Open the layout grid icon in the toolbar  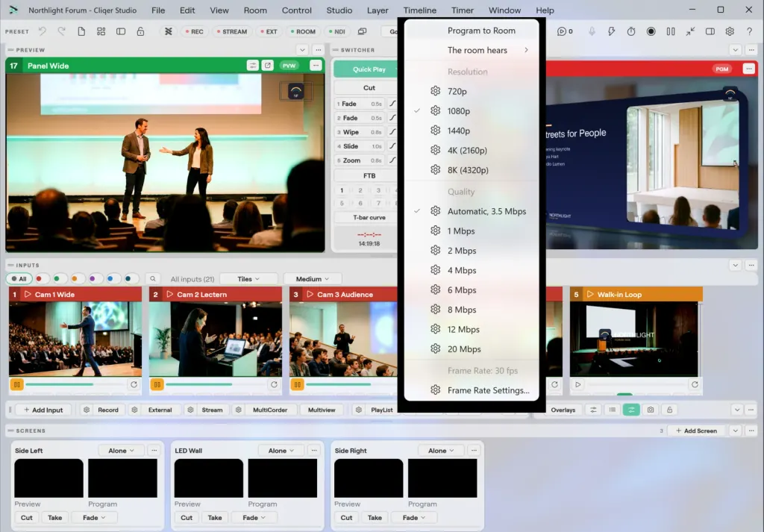[x=101, y=31]
